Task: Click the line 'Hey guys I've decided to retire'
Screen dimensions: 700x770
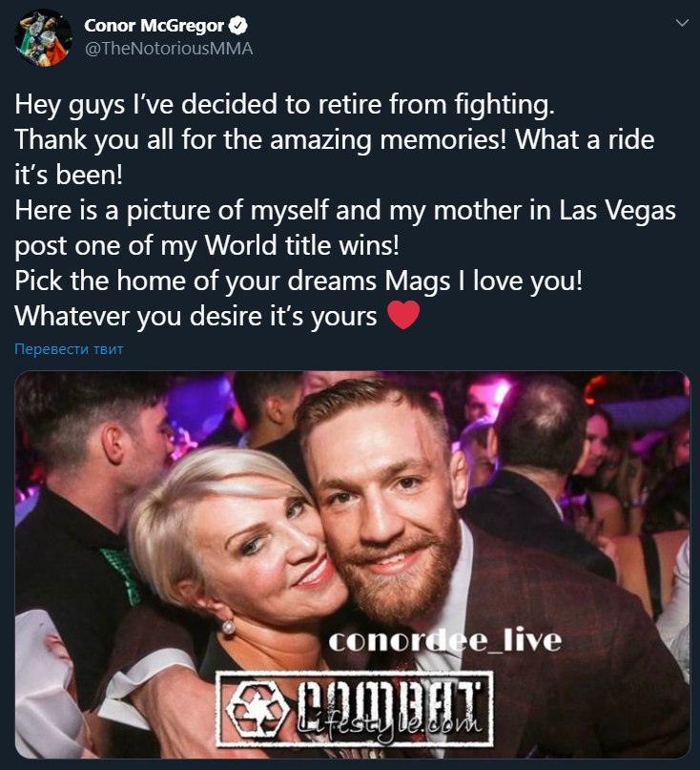Action: (x=285, y=105)
